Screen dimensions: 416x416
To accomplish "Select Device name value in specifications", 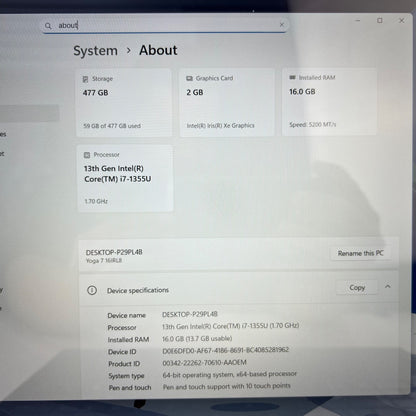I will pos(190,314).
